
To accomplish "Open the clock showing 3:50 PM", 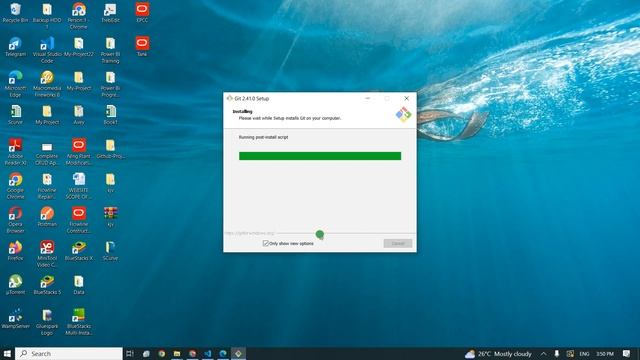I will point(604,354).
